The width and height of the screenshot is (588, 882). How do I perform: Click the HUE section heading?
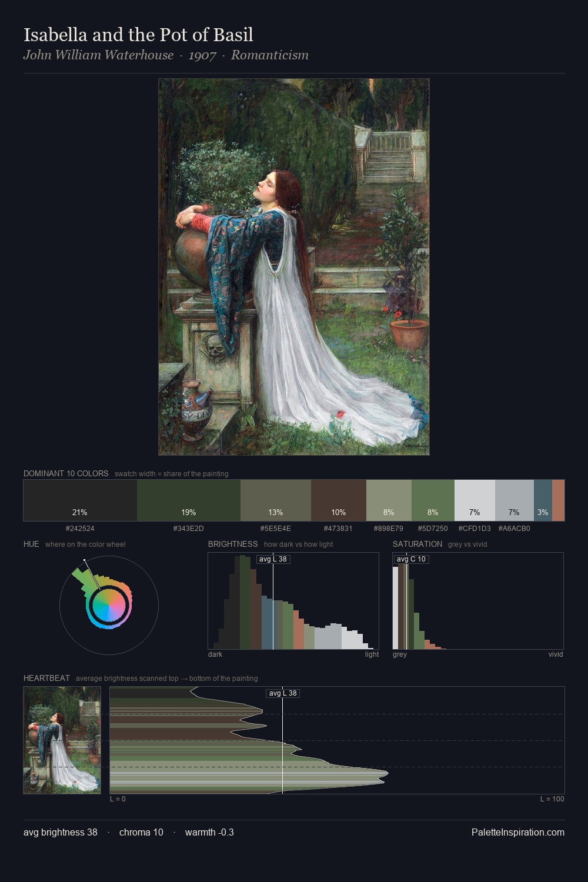coord(31,544)
